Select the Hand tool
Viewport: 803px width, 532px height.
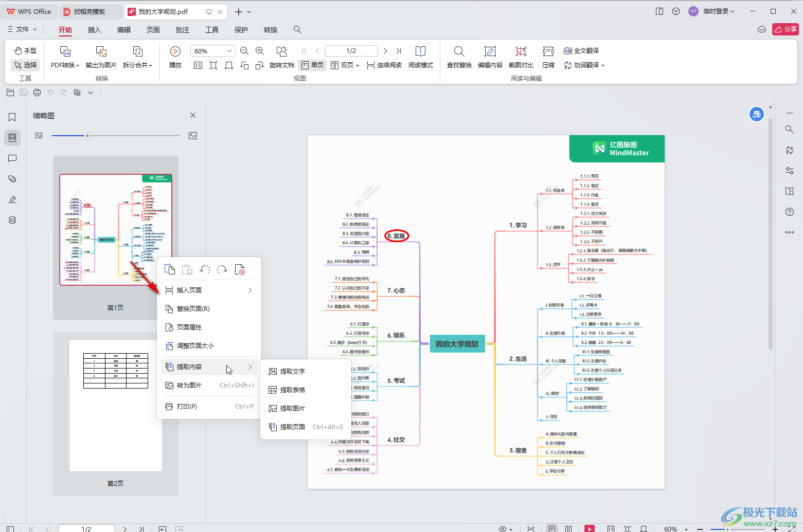[25, 50]
